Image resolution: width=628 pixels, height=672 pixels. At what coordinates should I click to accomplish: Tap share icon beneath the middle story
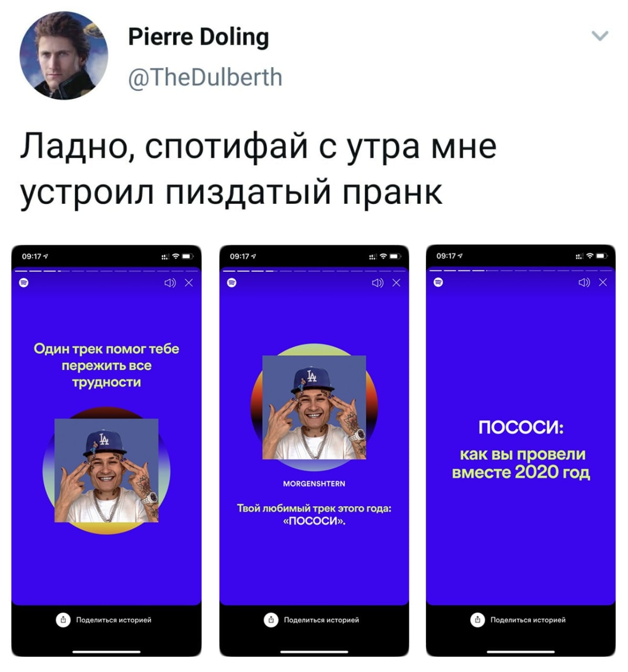[271, 620]
